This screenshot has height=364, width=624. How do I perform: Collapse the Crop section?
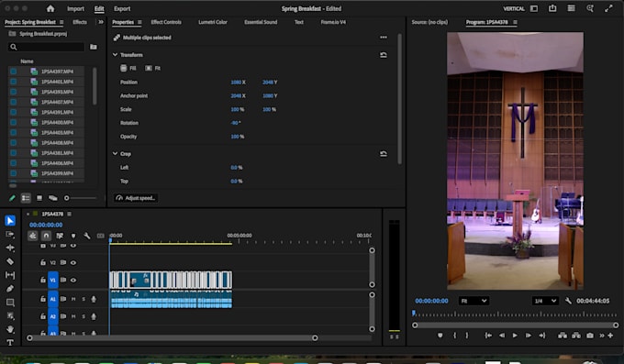coord(115,153)
